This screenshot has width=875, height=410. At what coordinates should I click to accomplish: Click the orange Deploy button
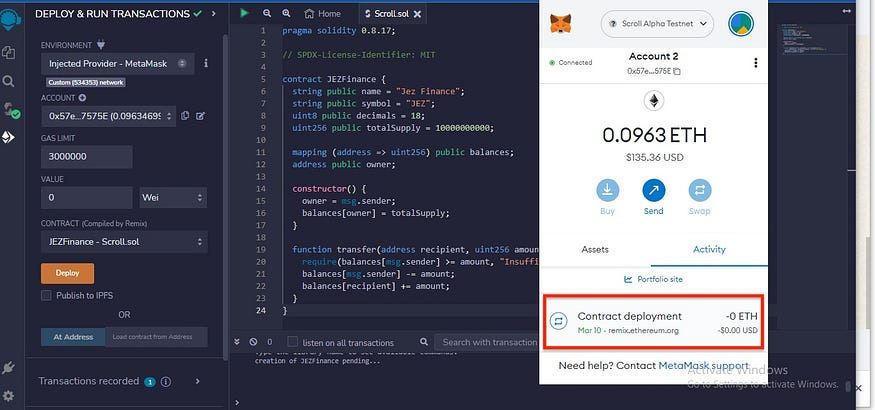pyautogui.click(x=68, y=273)
